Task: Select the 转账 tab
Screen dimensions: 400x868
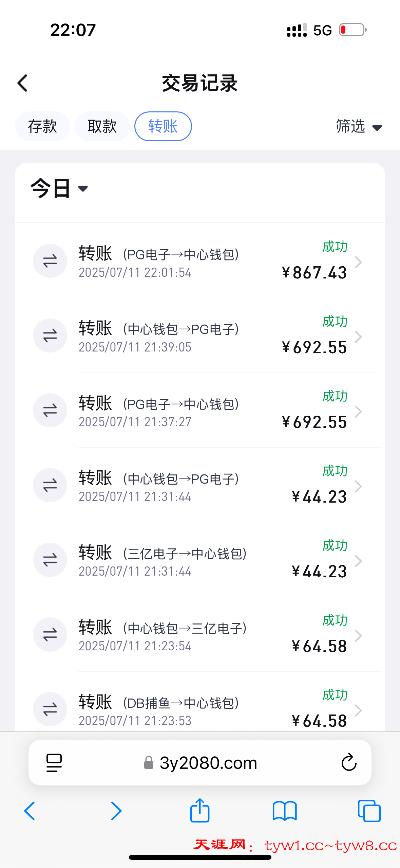Action: (163, 126)
